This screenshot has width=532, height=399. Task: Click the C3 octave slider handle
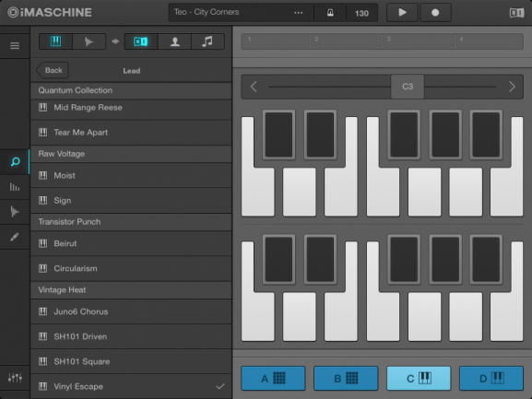[408, 87]
